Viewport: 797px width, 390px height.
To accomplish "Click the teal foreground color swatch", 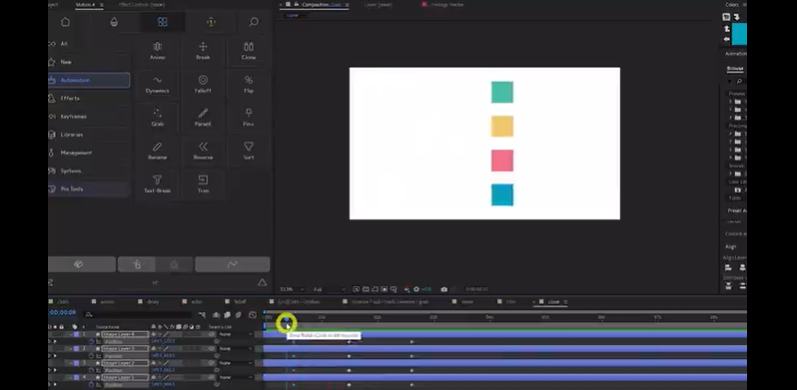I will click(739, 34).
